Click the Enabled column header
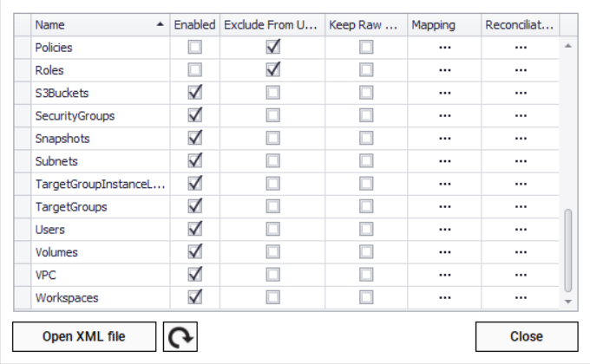Image resolution: width=590 pixels, height=364 pixels. [x=194, y=25]
